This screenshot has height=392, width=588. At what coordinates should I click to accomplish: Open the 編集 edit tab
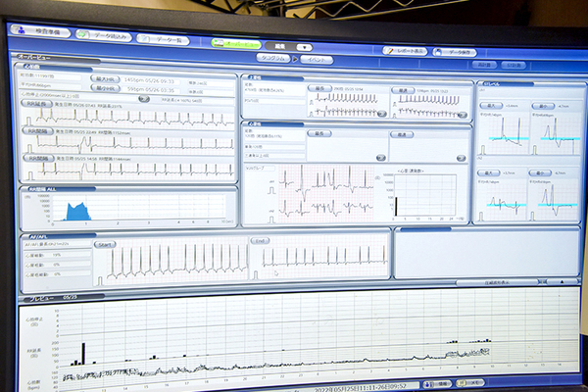pos(280,46)
